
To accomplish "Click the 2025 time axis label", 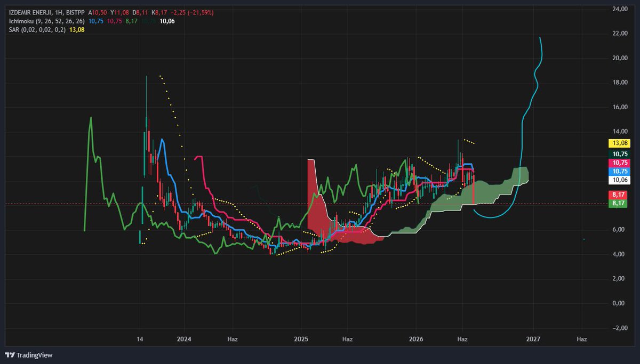I will point(301,338).
